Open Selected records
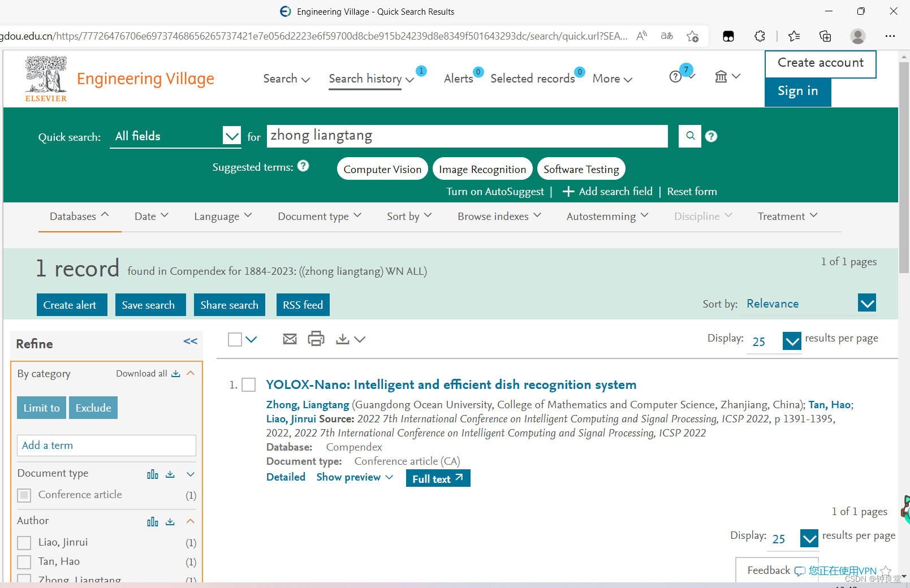Viewport: 910px width, 588px height. (533, 79)
